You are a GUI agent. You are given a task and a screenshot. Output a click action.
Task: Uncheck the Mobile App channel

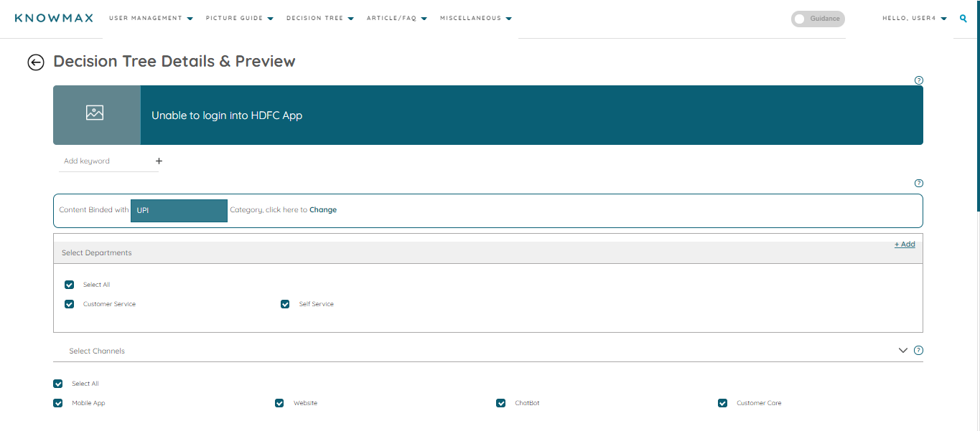click(x=57, y=403)
